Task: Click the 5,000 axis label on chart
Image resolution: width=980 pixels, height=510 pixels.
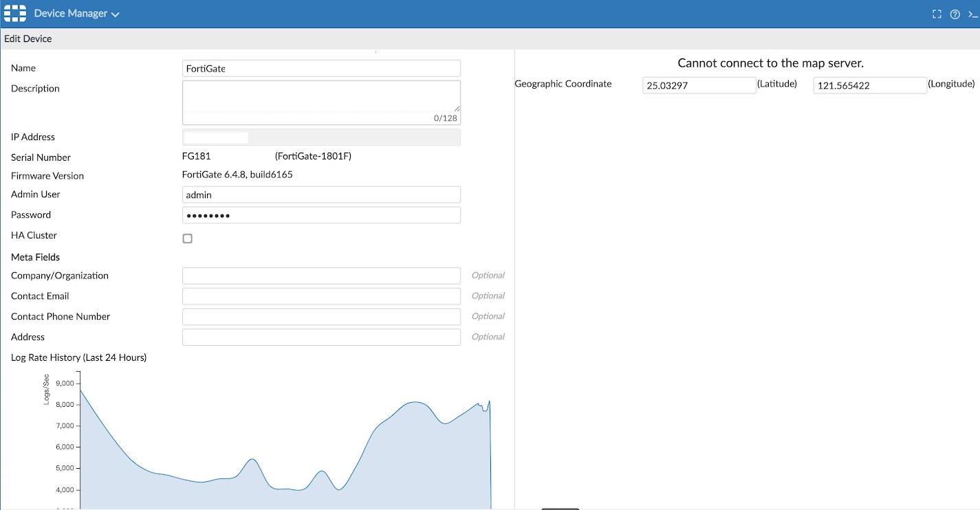Action: coord(64,469)
